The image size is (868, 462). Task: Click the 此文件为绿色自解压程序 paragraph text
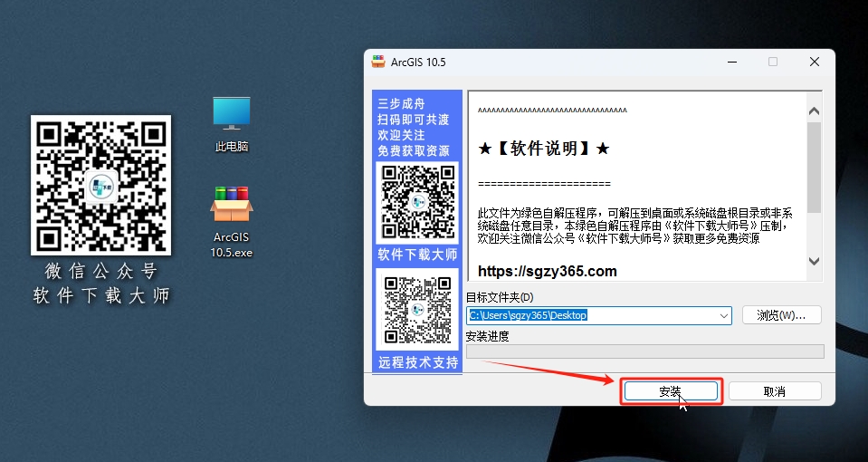(635, 226)
